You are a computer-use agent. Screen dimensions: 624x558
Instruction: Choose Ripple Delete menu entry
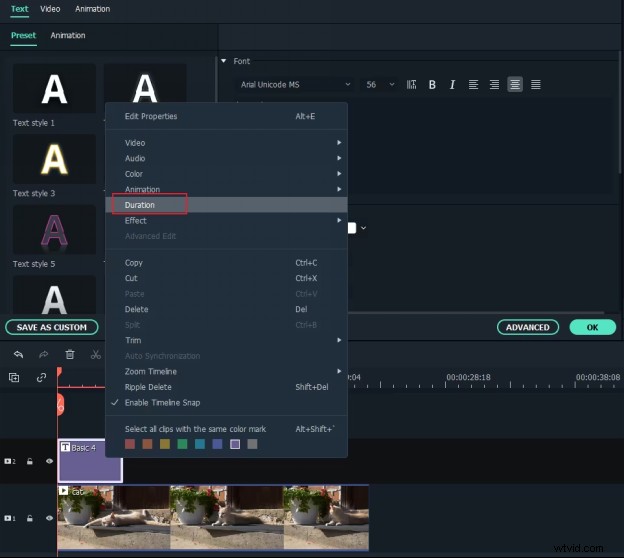(226, 387)
